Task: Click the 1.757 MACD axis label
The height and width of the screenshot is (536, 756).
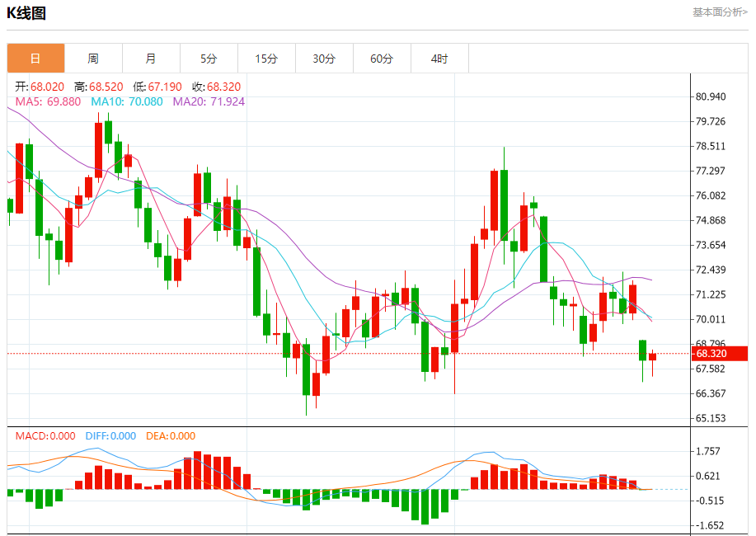Action: coord(709,451)
